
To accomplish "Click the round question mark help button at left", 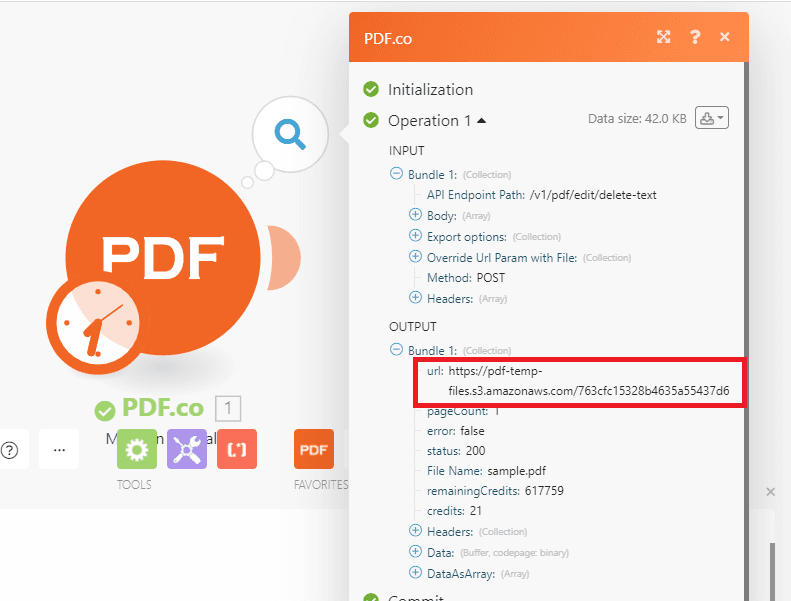I will (x=10, y=450).
